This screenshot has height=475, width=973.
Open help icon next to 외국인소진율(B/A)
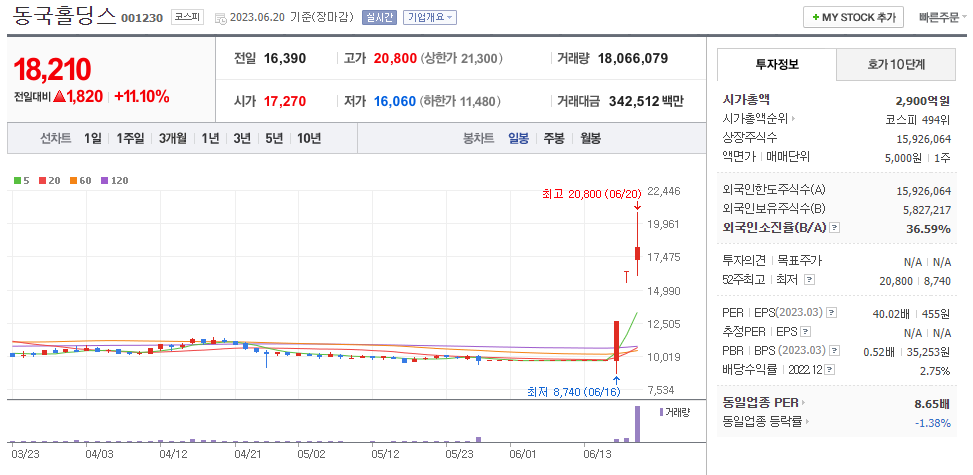[x=835, y=228]
